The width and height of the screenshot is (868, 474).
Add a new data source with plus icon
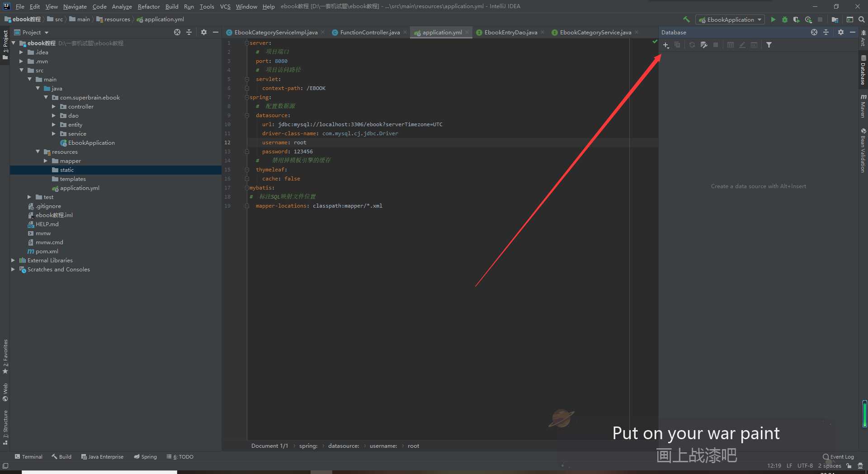pyautogui.click(x=666, y=45)
